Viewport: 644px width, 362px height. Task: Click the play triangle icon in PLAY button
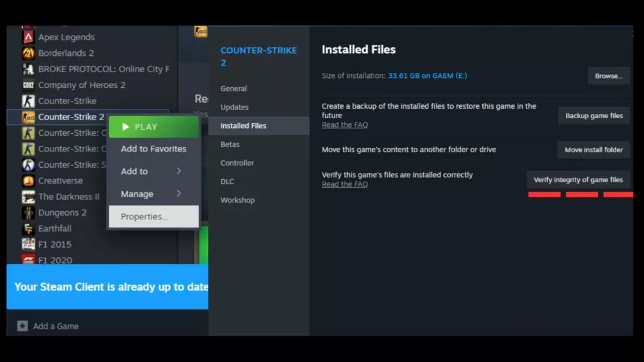pos(126,127)
